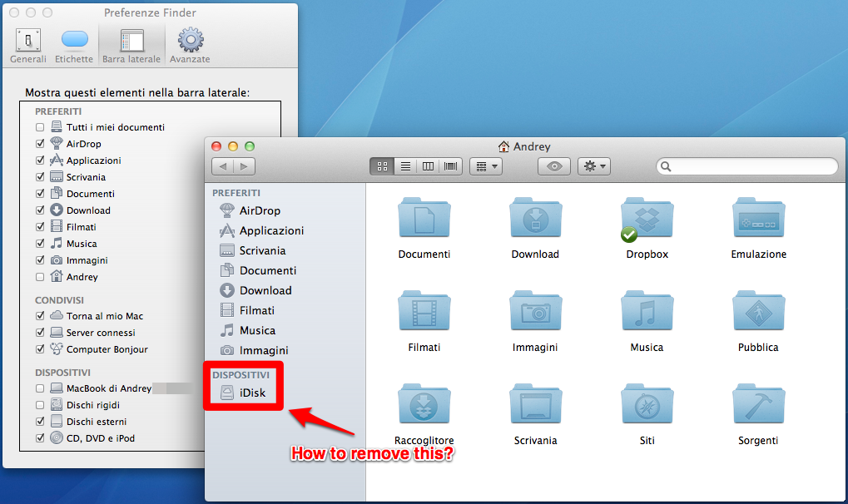Go forward in the Finder window
Image resolution: width=848 pixels, height=504 pixels.
coord(244,166)
